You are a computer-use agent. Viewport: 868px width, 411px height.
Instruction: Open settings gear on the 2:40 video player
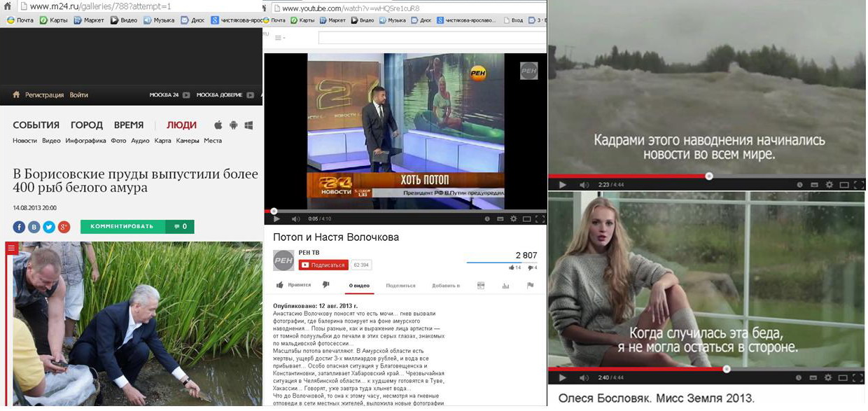tap(829, 378)
